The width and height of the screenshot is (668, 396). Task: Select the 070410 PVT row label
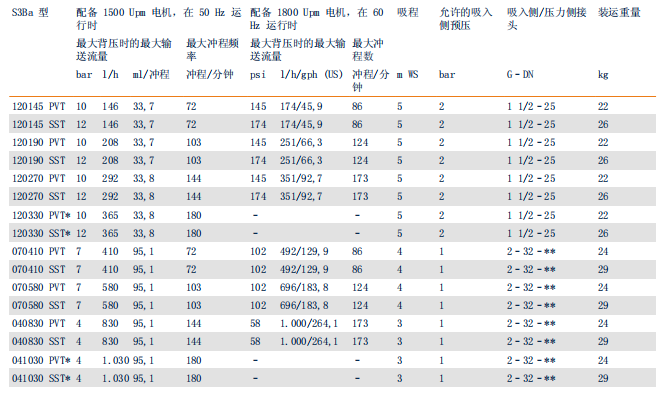click(x=39, y=251)
